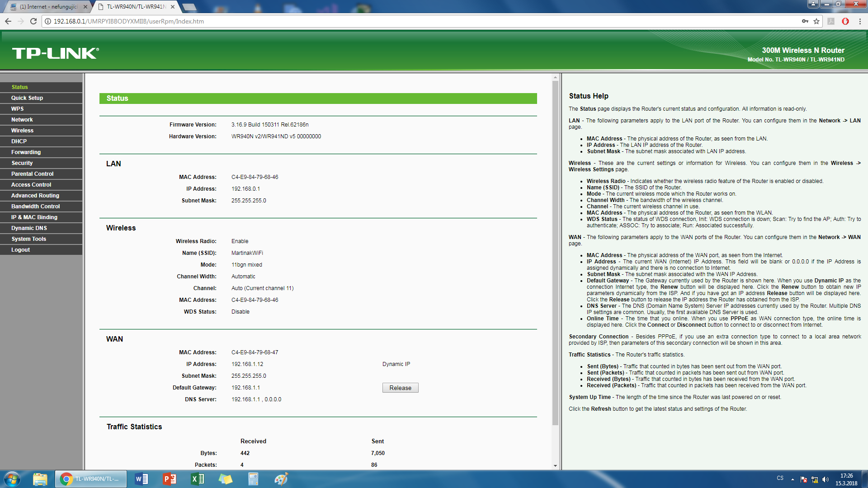Image resolution: width=868 pixels, height=488 pixels.
Task: Launch Excel from the taskbar
Action: tap(198, 479)
